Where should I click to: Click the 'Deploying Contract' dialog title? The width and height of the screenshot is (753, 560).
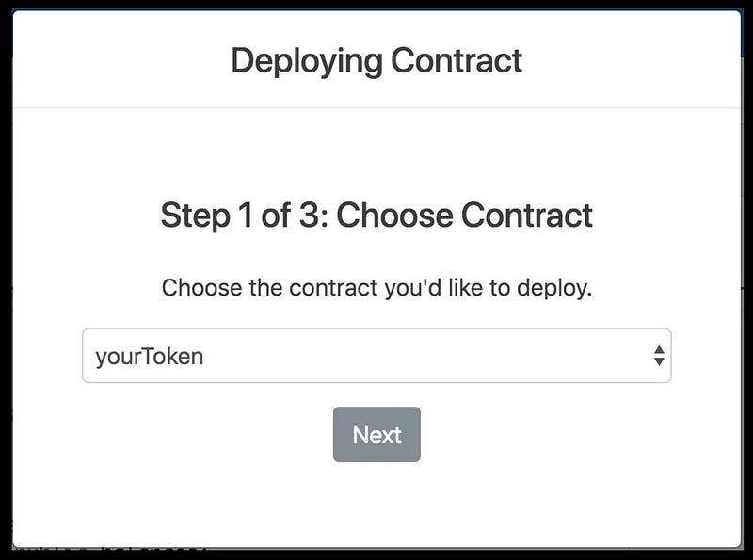click(376, 61)
